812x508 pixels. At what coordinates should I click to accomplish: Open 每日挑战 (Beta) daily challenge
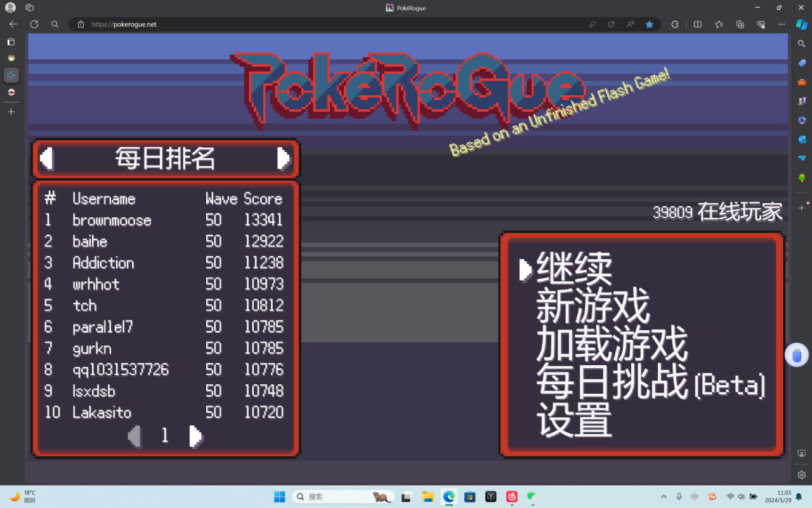point(651,382)
